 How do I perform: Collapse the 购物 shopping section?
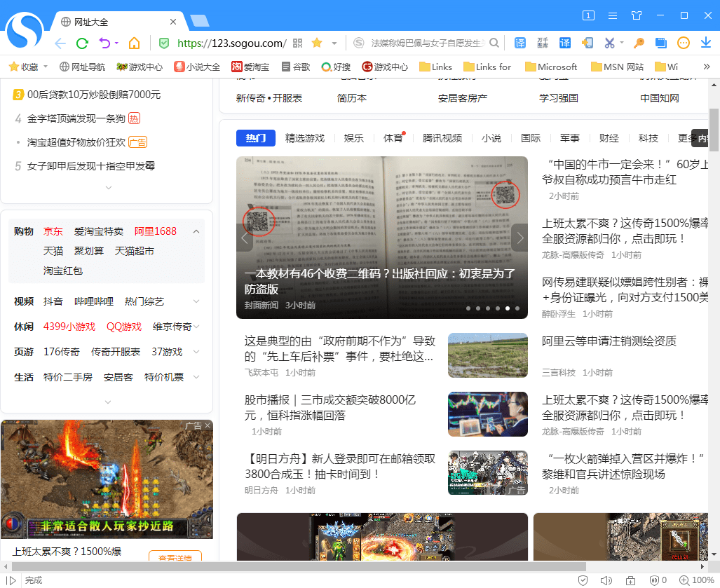(x=196, y=231)
